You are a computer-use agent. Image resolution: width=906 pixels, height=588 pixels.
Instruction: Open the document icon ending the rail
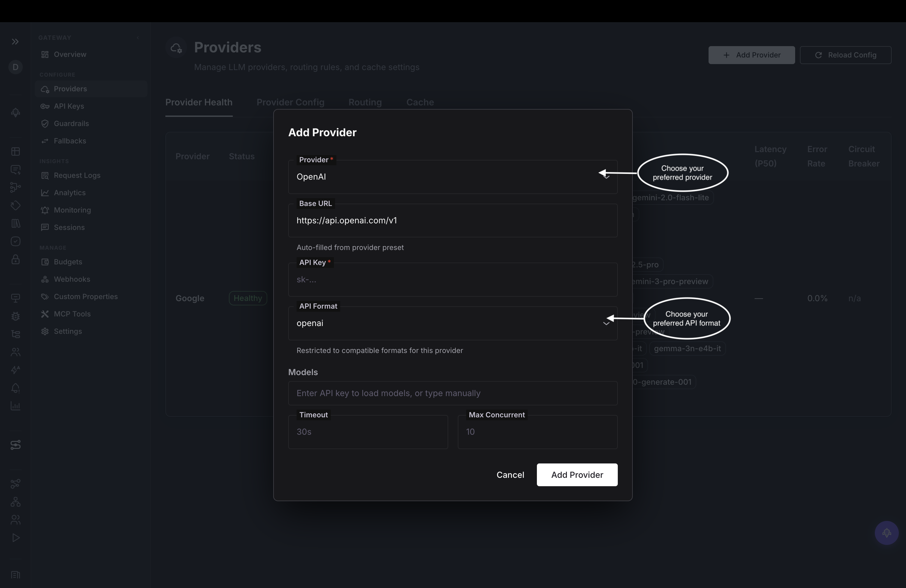click(x=15, y=575)
